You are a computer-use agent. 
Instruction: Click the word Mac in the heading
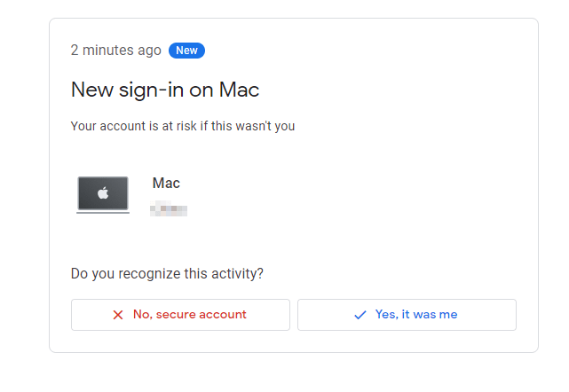(239, 90)
